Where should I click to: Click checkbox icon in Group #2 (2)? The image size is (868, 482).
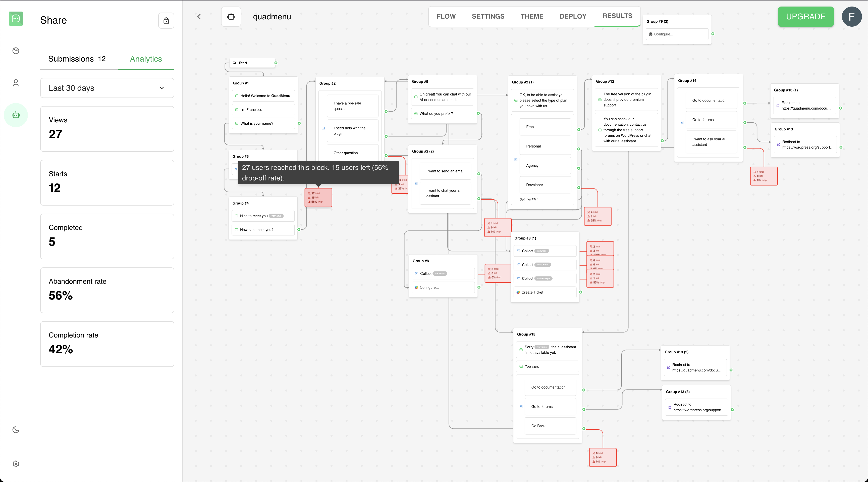click(x=416, y=184)
